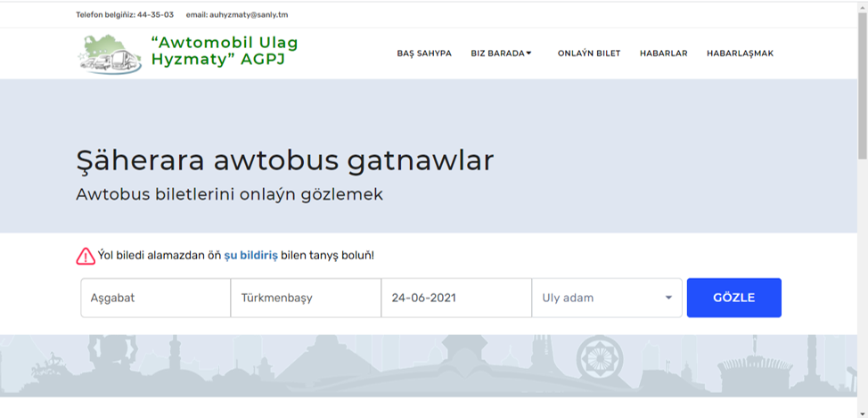Focus the Türkmenbaşy destination field

(306, 298)
